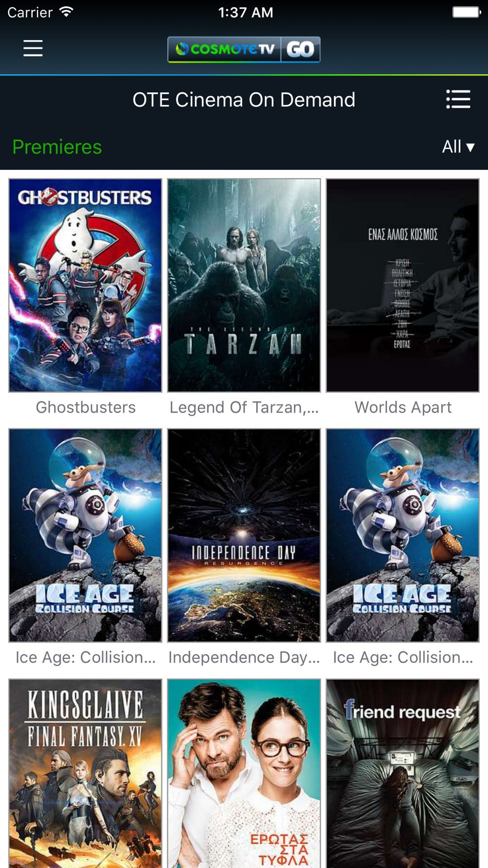488x868 pixels.
Task: Open the Greek romantic comedy poster
Action: [244, 773]
